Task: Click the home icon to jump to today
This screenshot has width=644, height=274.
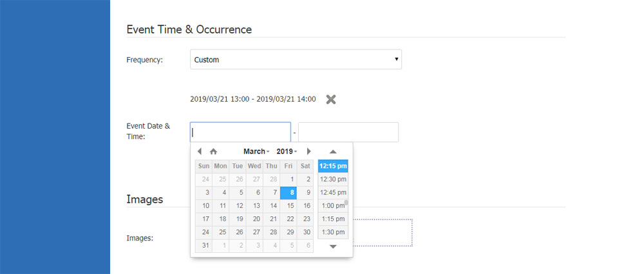Action: coord(213,151)
